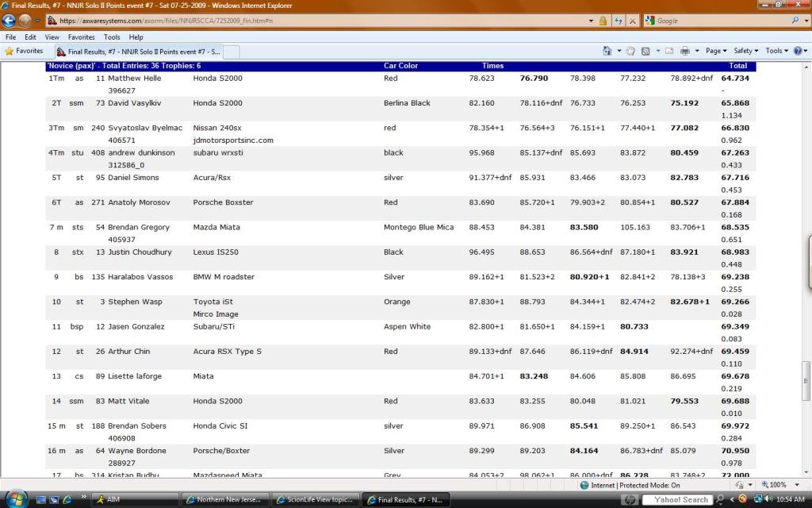Show hidden tray icons arrow
Image resolution: width=812 pixels, height=508 pixels.
point(732,499)
